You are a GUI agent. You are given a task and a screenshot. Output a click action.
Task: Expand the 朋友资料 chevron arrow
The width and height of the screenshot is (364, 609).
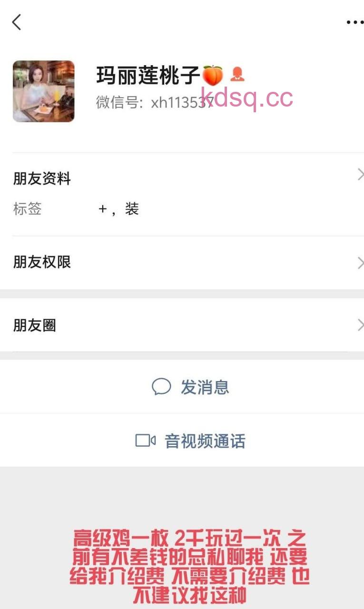[x=360, y=175]
